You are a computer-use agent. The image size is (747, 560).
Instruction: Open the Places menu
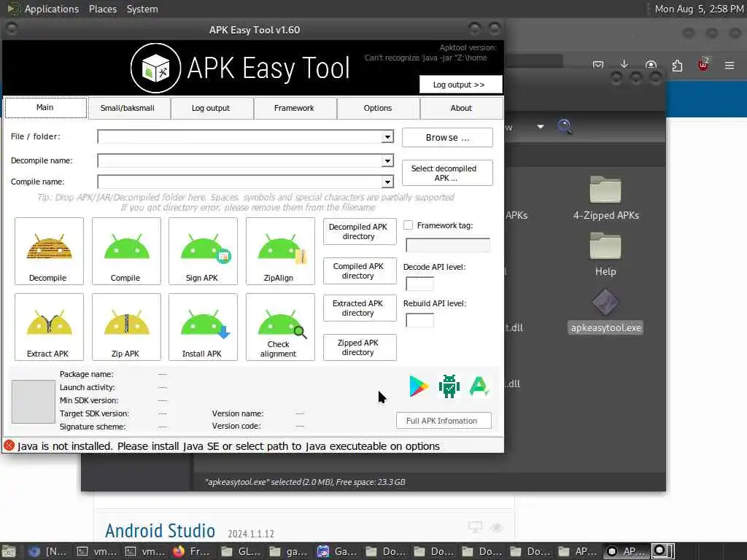[103, 9]
